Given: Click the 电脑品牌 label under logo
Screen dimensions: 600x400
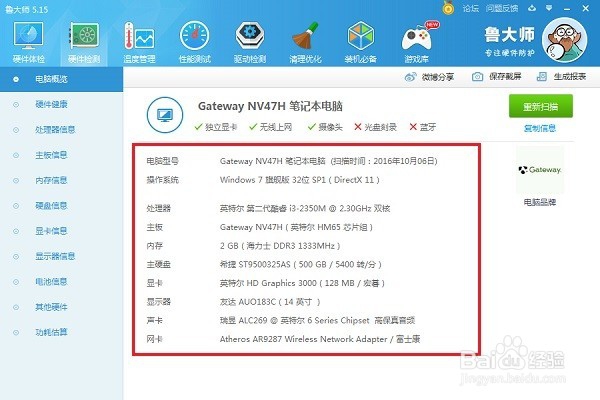Looking at the screenshot, I should point(540,202).
